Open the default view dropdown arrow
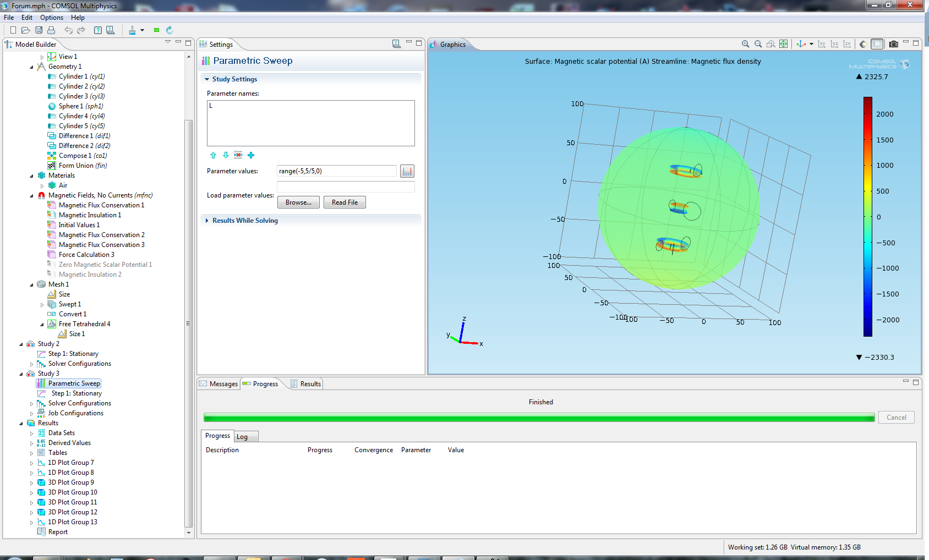This screenshot has width=929, height=560. (811, 44)
